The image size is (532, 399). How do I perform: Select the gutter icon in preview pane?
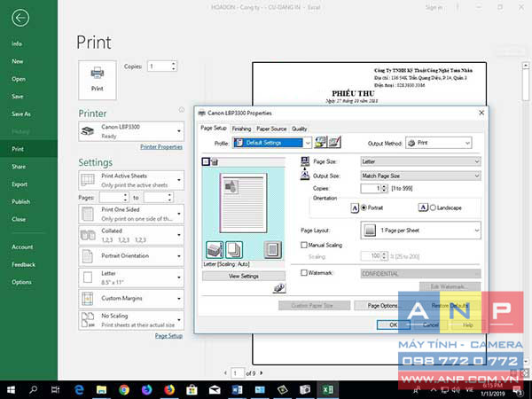click(x=272, y=250)
